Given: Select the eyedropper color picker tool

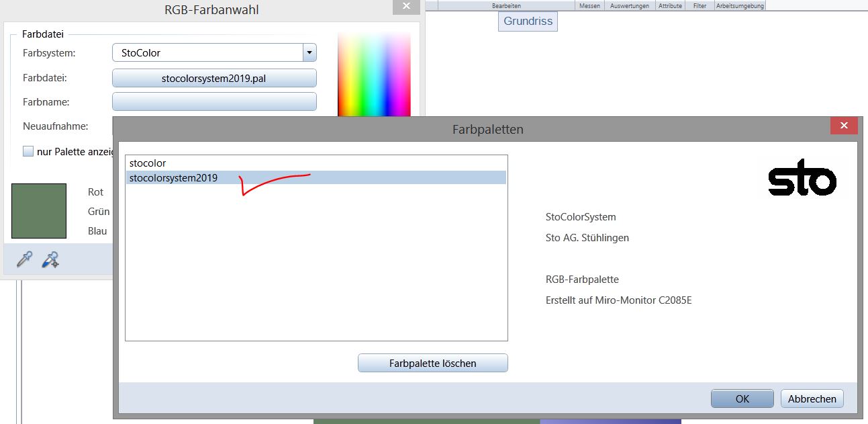Looking at the screenshot, I should point(24,259).
